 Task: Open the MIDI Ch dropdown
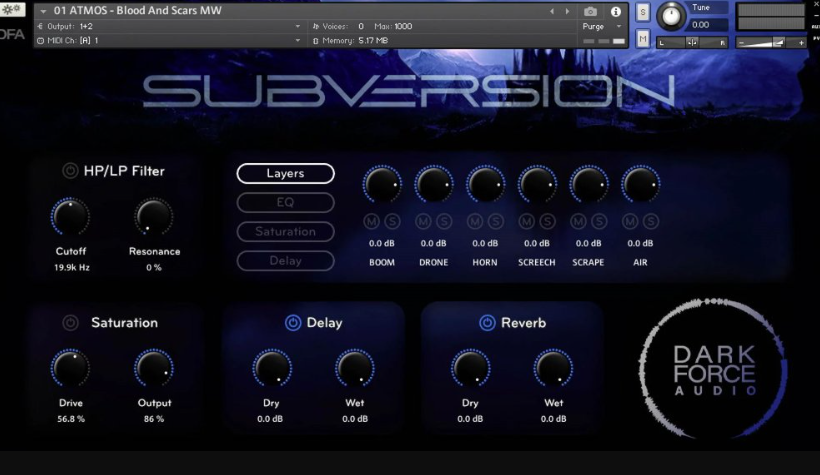point(169,40)
